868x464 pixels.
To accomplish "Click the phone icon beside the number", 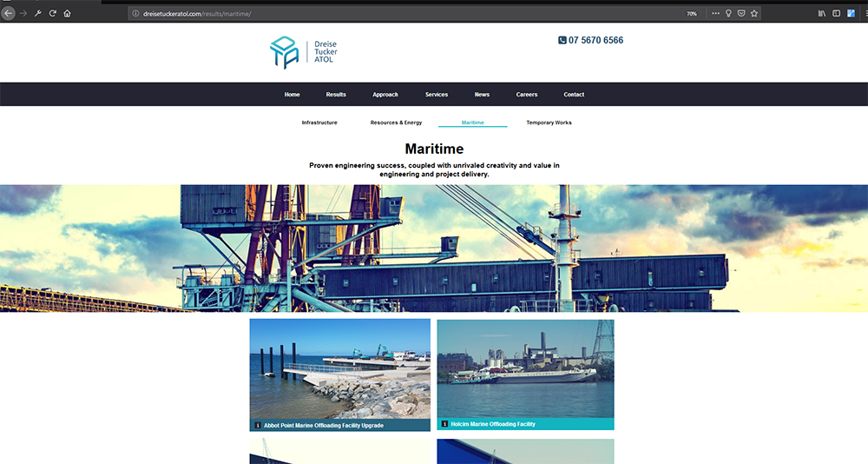I will click(562, 40).
